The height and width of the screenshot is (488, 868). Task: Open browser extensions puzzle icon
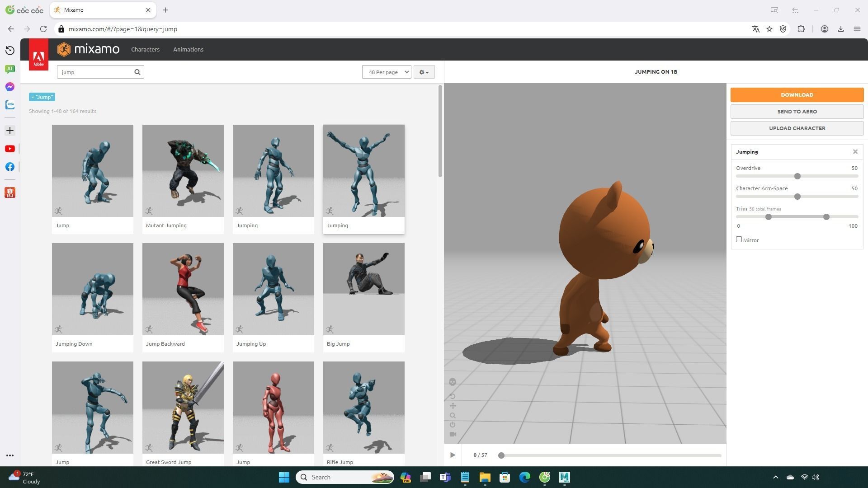coord(801,29)
